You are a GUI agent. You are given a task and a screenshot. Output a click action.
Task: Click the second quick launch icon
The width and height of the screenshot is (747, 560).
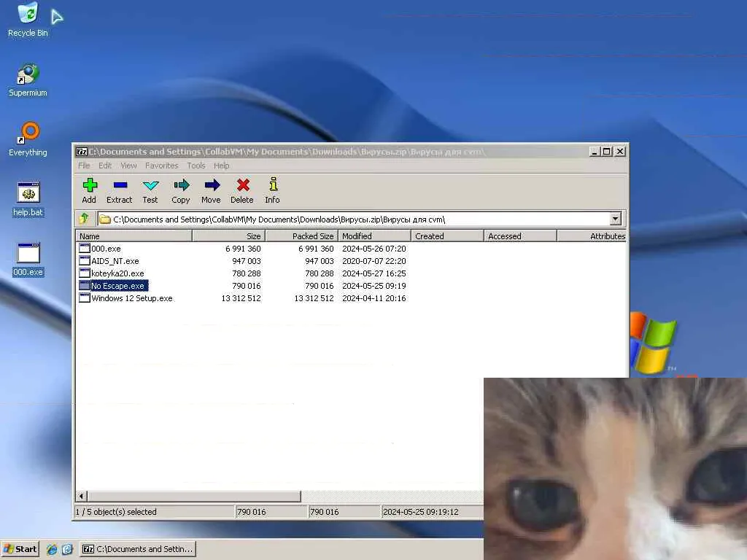[x=67, y=549]
